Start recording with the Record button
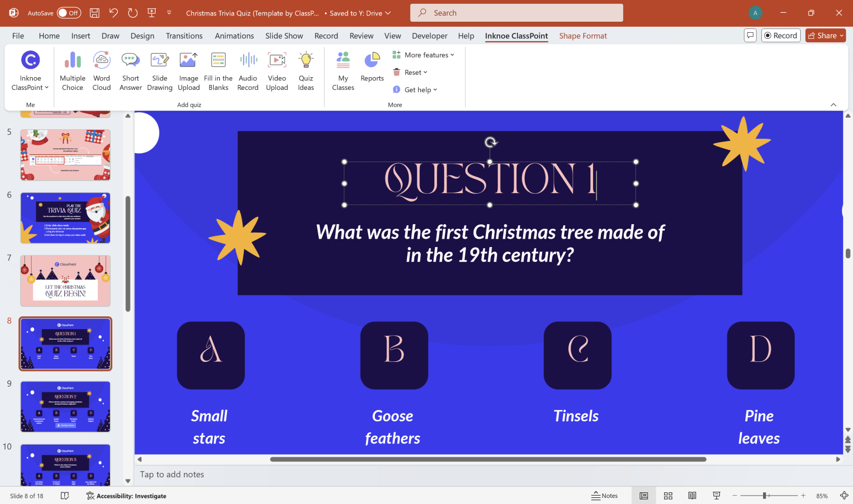Viewport: 853px width, 504px height. 781,35
